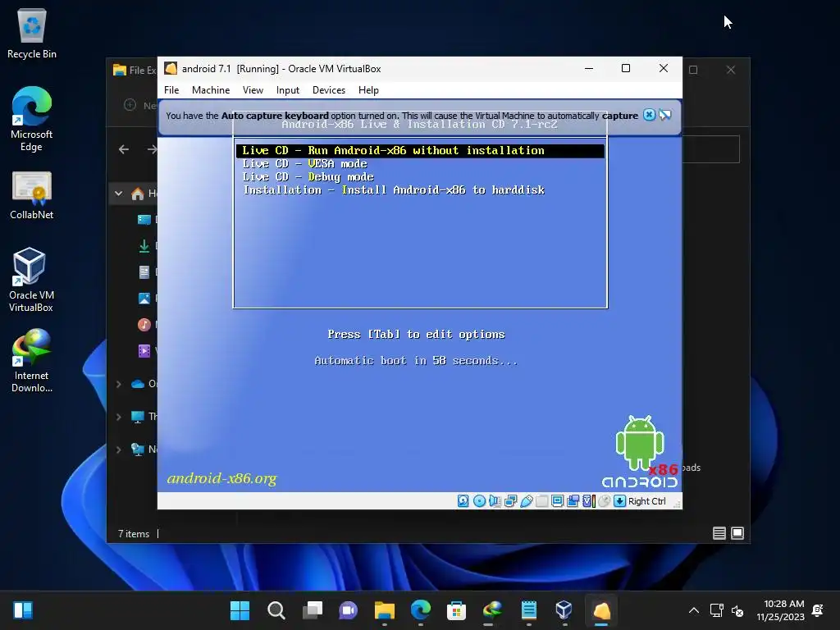Suppress future Auto capture keyboard messages icon
840x630 pixels.
click(664, 115)
